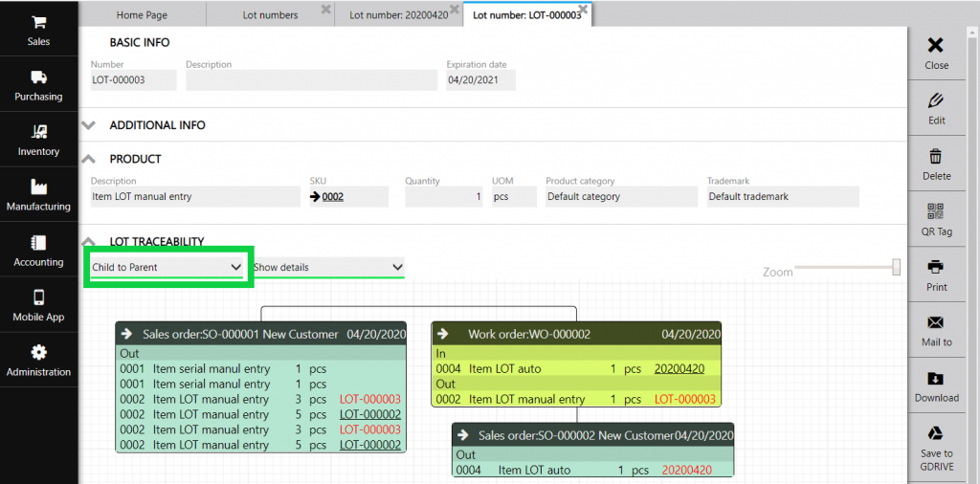Open the Sales module in sidebar
Screen dimensions: 980x484
[x=38, y=30]
